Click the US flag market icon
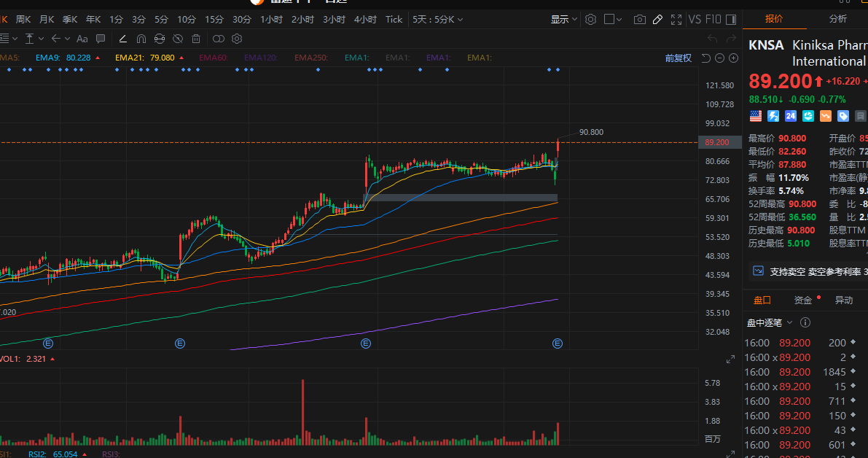The image size is (868, 458). [x=756, y=116]
